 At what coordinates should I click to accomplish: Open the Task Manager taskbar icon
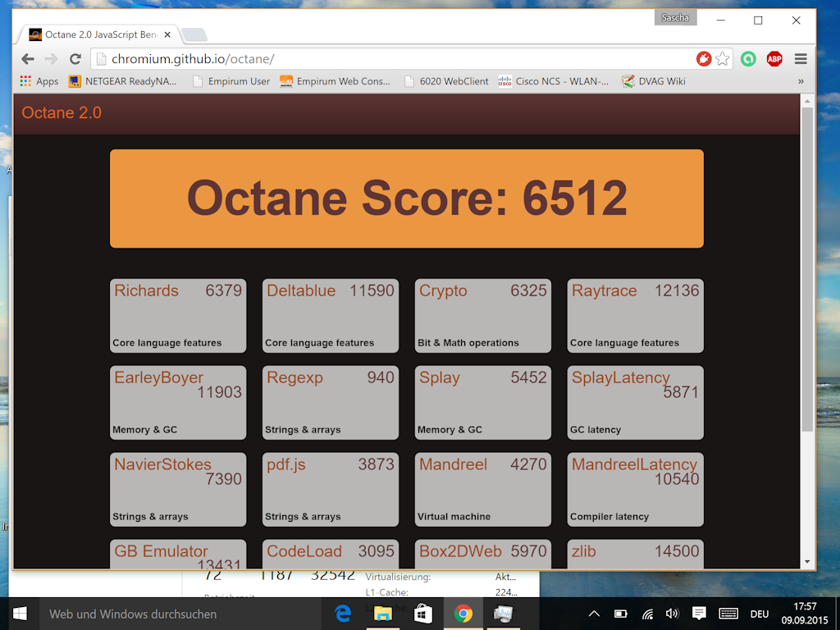(x=504, y=614)
